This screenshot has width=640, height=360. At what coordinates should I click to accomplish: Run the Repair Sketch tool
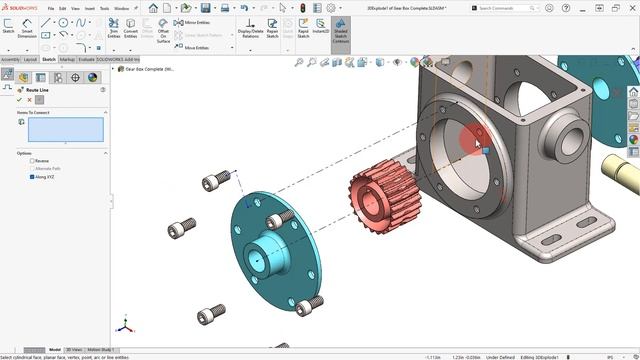(x=272, y=29)
